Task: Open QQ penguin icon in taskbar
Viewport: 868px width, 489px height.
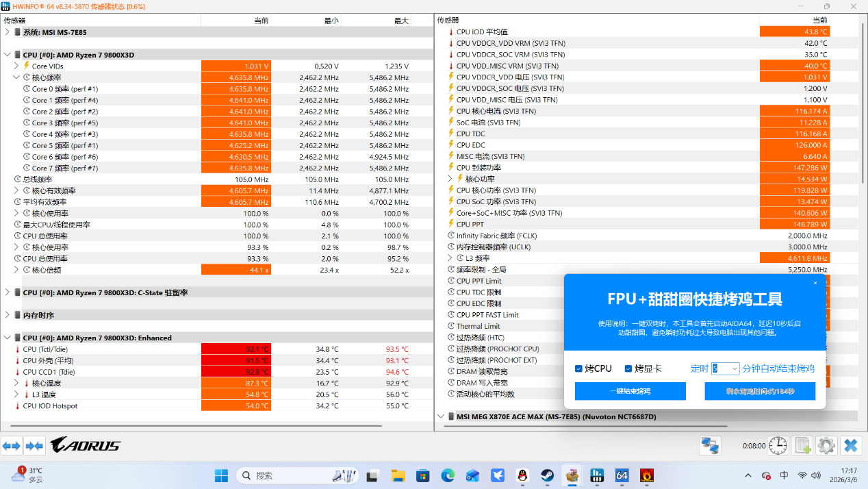Action: coord(522,475)
